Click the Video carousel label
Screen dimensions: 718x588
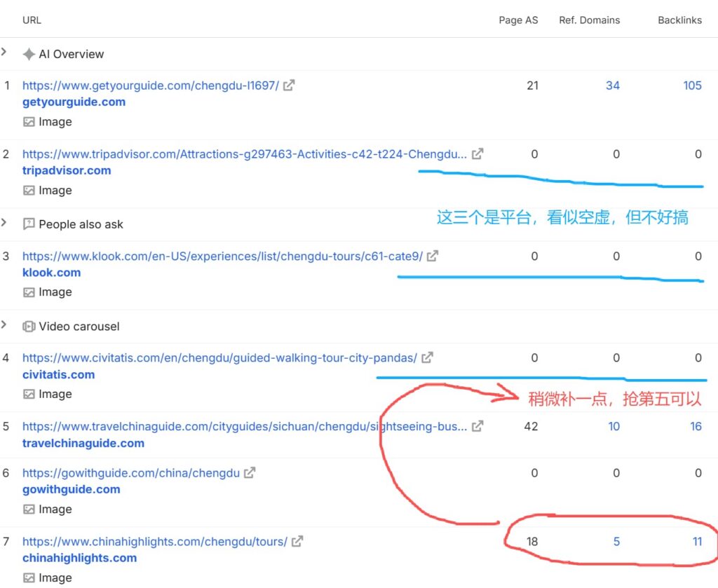click(x=79, y=327)
